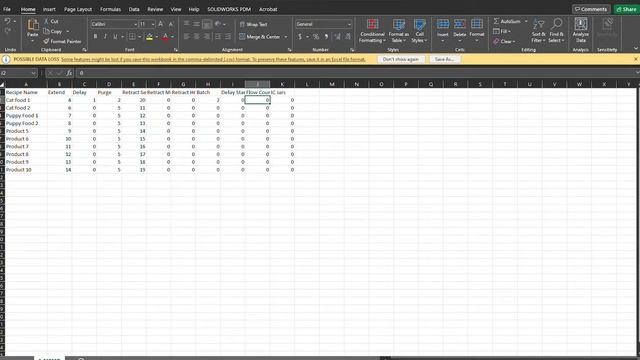Viewport: 640px width, 360px height.
Task: Toggle italic formatting
Action: pos(105,37)
